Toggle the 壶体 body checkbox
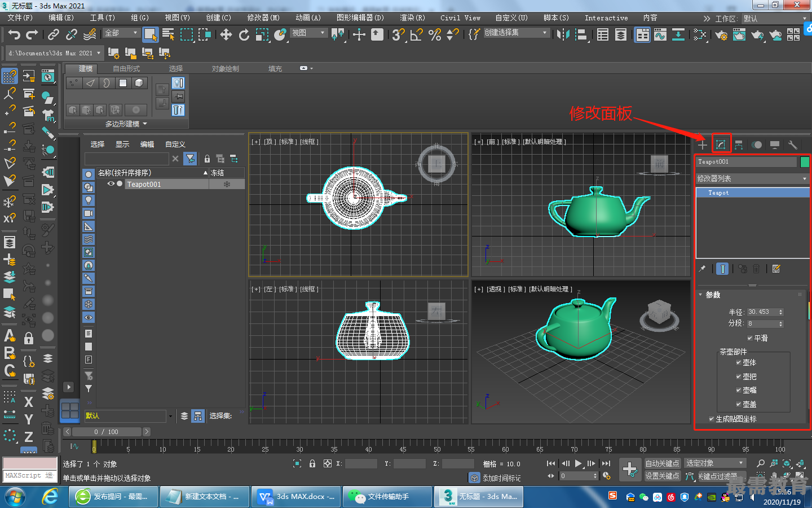The height and width of the screenshot is (508, 812). pos(739,362)
